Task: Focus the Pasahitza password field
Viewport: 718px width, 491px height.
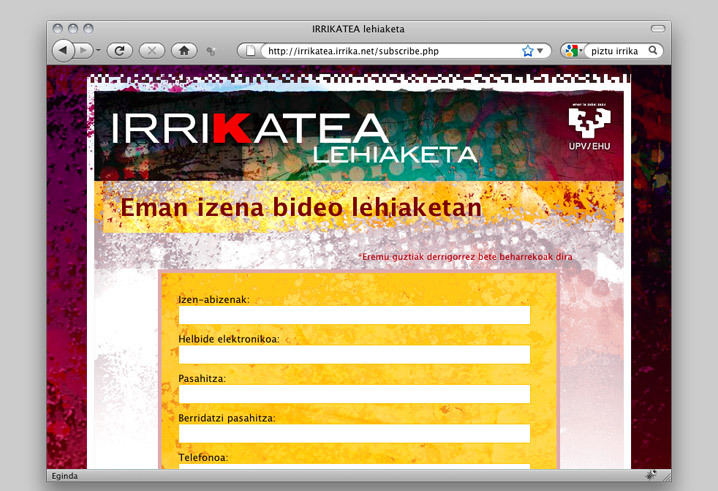Action: [353, 394]
